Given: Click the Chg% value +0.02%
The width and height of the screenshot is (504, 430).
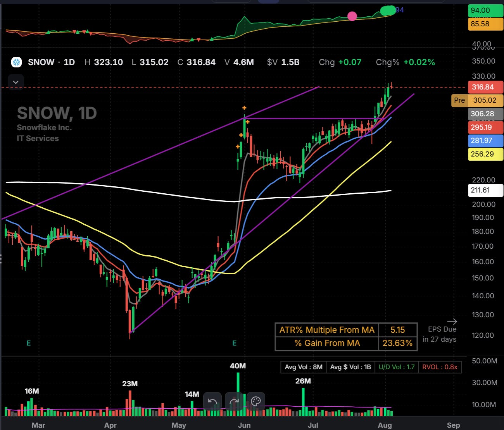Looking at the screenshot, I should tap(419, 62).
